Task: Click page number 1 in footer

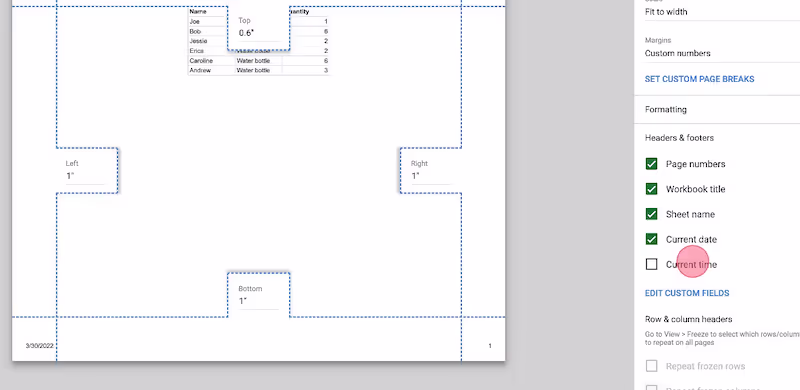Action: point(490,346)
